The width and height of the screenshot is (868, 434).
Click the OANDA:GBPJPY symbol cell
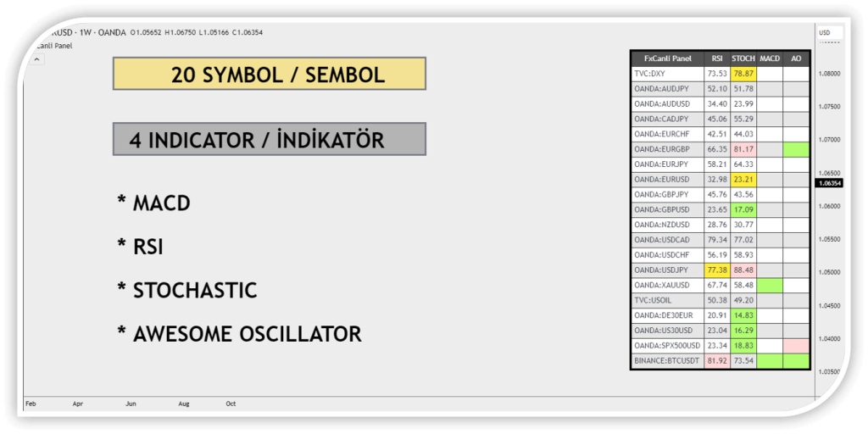(x=668, y=195)
